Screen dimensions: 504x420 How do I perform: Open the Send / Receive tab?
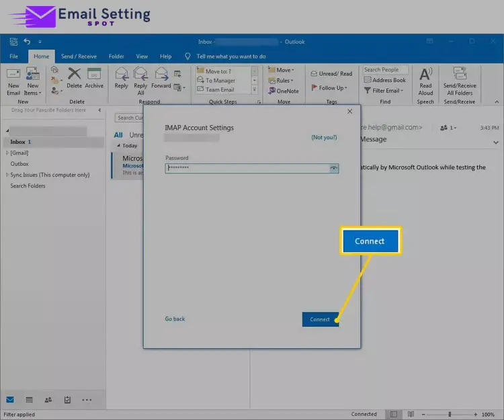tap(79, 56)
